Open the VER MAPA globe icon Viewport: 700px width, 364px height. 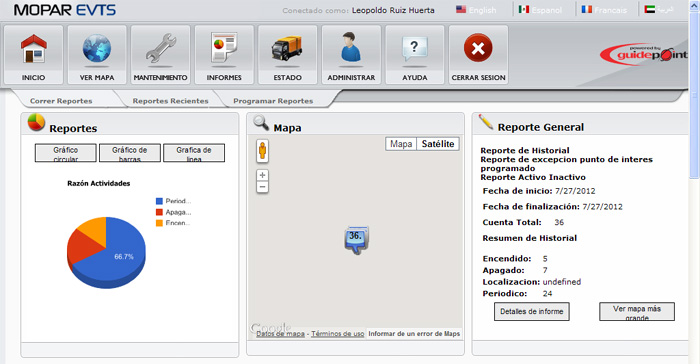tap(97, 48)
